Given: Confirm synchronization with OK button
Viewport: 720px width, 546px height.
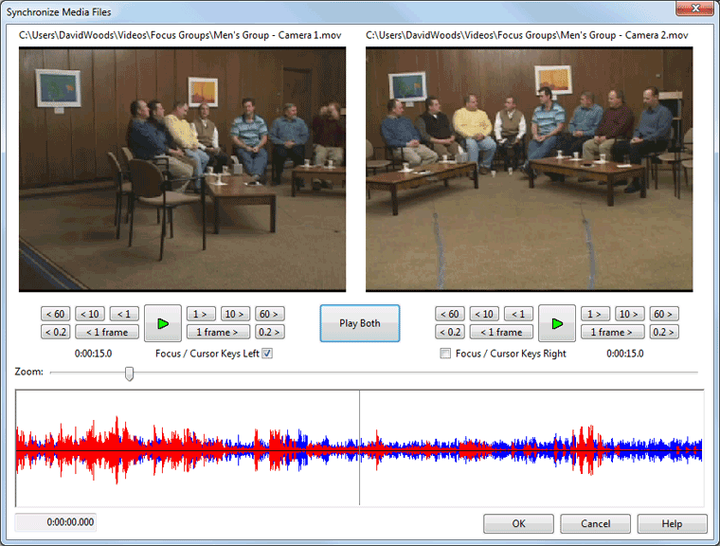Looking at the screenshot, I should coord(518,523).
